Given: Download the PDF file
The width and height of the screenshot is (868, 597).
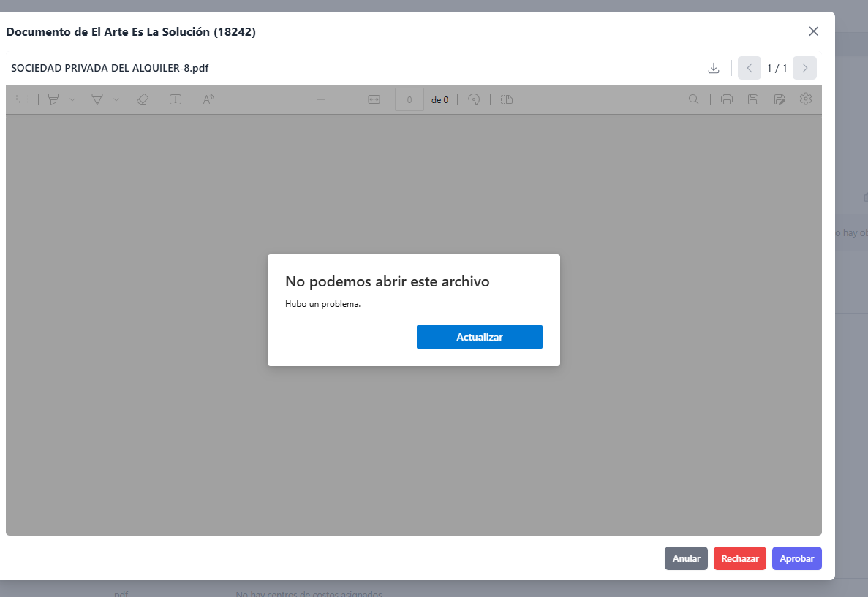Looking at the screenshot, I should click(x=714, y=68).
